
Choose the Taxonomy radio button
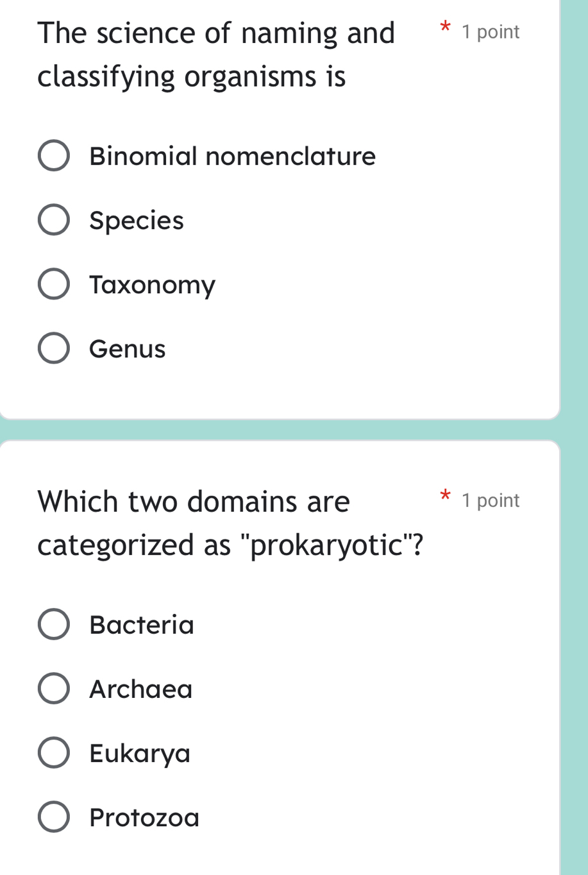point(54,284)
